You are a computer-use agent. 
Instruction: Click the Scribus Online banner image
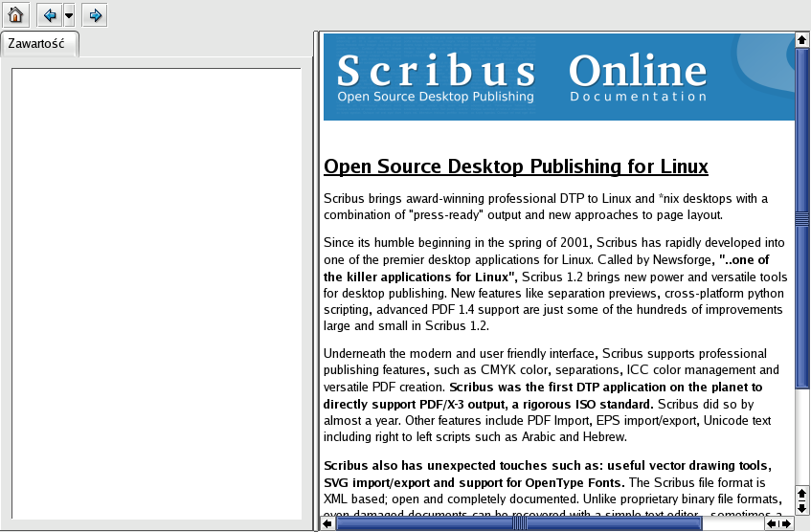pos(558,78)
